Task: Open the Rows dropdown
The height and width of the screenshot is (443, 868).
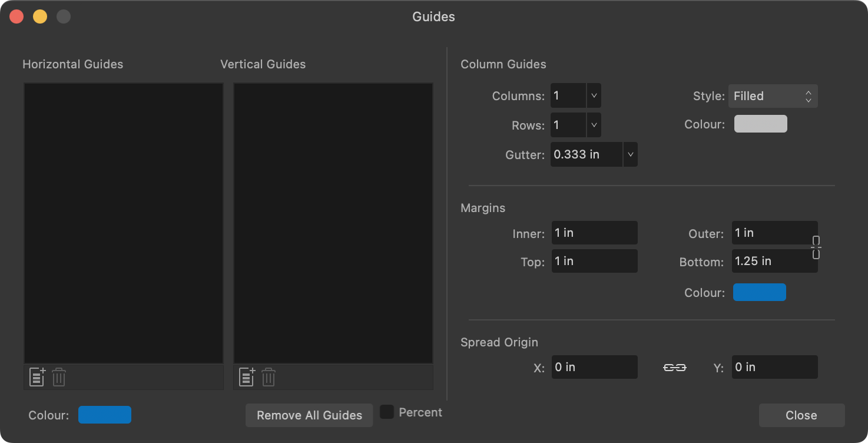Action: (x=594, y=125)
